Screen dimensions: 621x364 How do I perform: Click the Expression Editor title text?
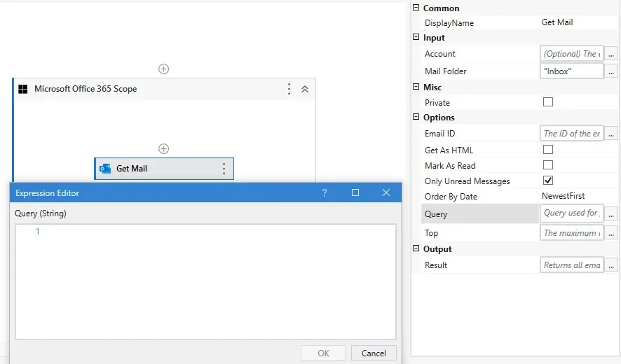pos(47,193)
